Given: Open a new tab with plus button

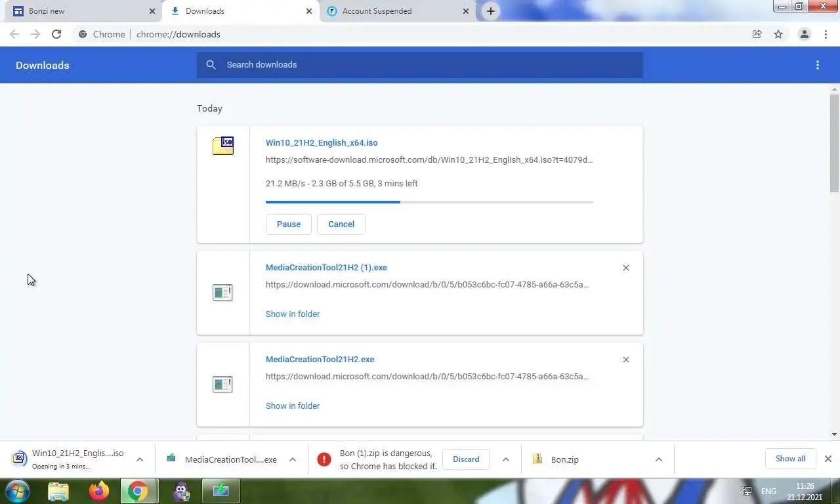Looking at the screenshot, I should coord(490,11).
